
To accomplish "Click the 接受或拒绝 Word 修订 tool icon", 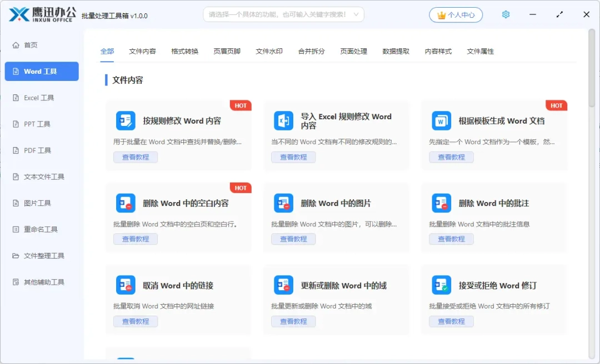I will [x=441, y=285].
